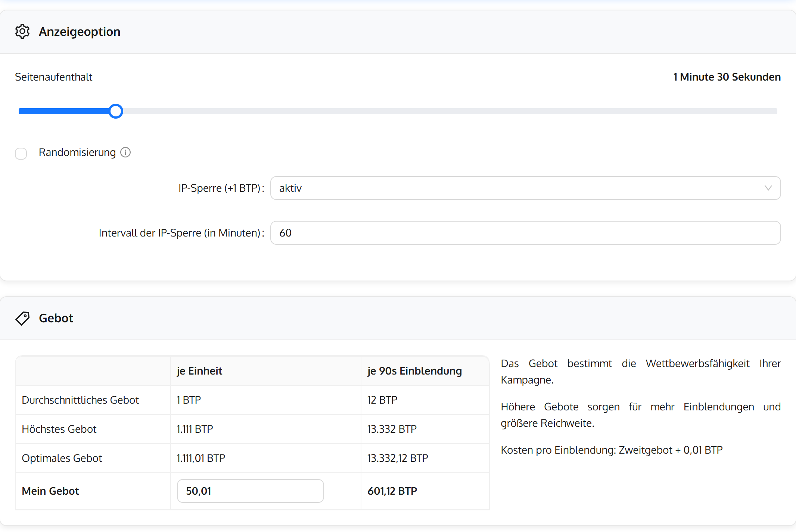Enable the Randomisierung checkbox
This screenshot has width=796, height=532.
[x=21, y=153]
